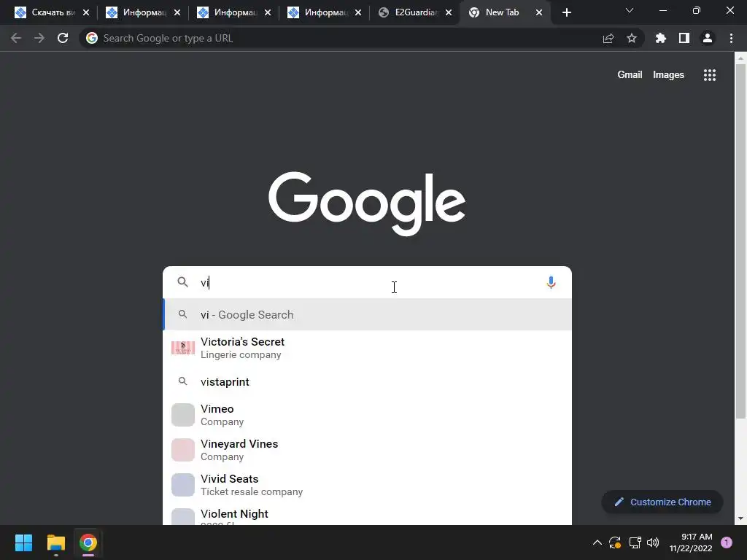Bookmark this tab with the star icon

point(632,38)
